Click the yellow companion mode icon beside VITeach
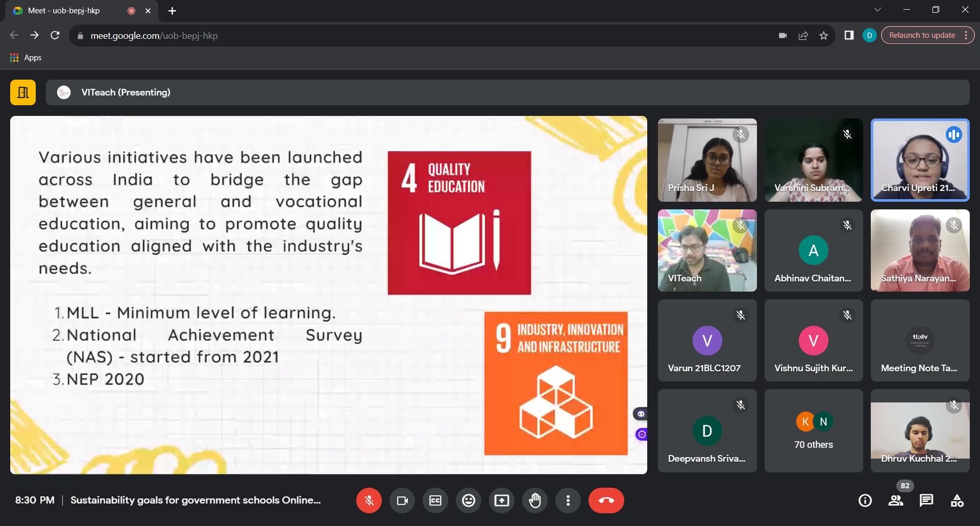The height and width of the screenshot is (526, 980). tap(23, 92)
